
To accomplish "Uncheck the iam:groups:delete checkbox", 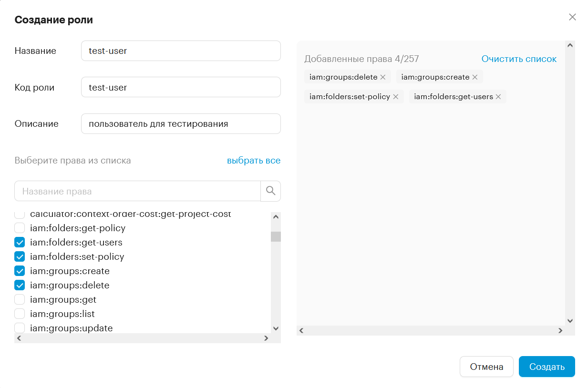I will coord(20,285).
